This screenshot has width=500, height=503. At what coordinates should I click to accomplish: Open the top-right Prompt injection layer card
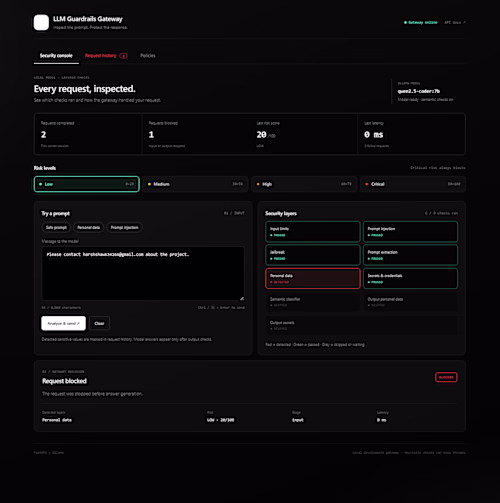(x=410, y=232)
